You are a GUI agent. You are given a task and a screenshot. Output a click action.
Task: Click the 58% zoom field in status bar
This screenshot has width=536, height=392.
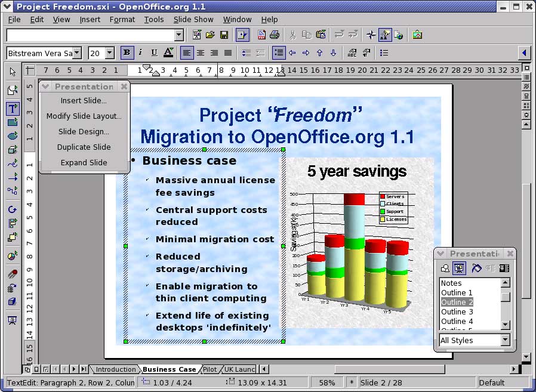click(327, 382)
